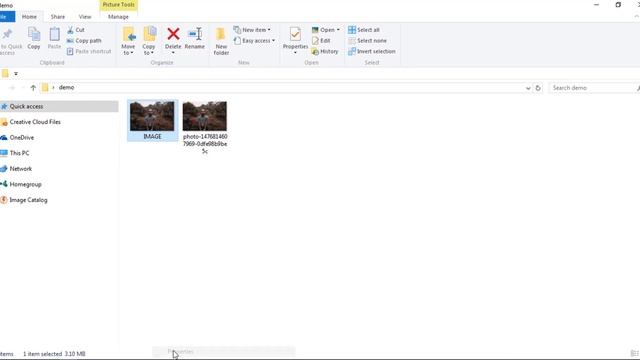Click the Picture Tools contextual header
Viewport: 640px width, 360px height.
[x=118, y=4]
